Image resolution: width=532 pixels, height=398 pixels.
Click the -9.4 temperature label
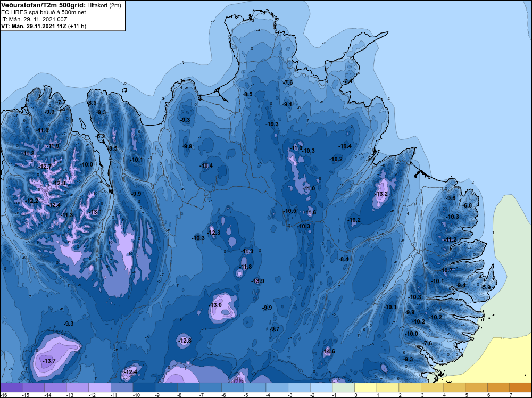tap(461, 285)
